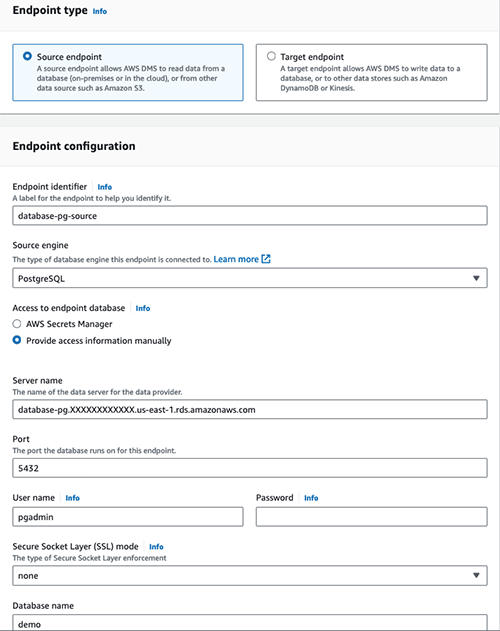Open Info link next to Password

pyautogui.click(x=311, y=498)
